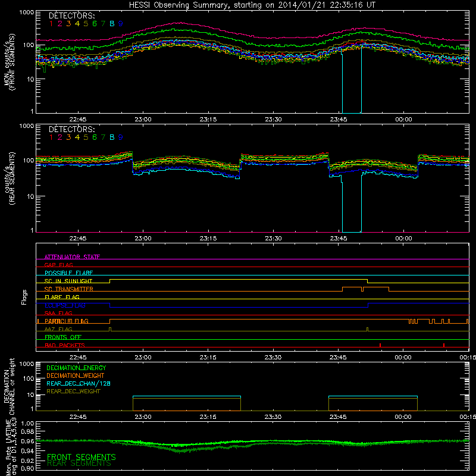Click the GAP FLAG label

(58, 265)
